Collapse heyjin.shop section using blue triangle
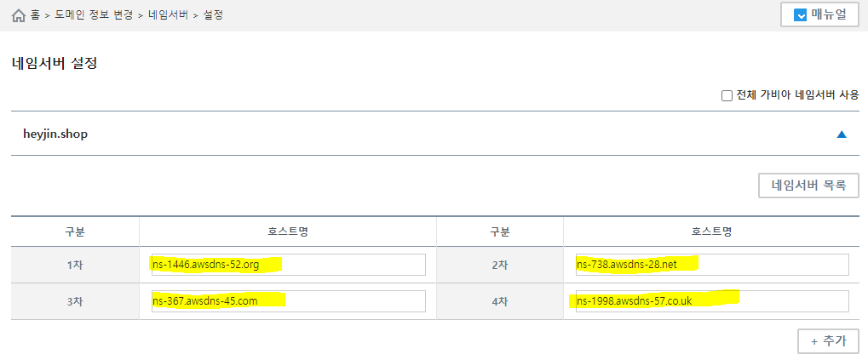Screen dimensions: 868x360 842,134
